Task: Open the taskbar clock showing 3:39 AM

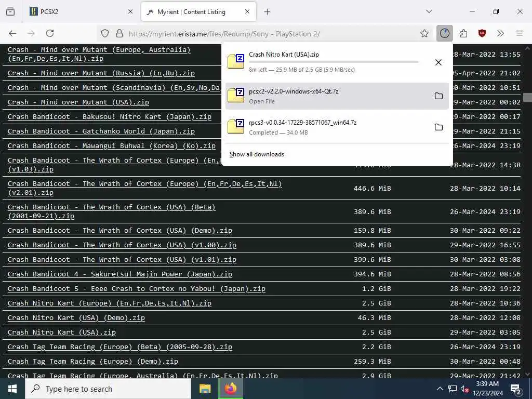Action: (x=487, y=389)
